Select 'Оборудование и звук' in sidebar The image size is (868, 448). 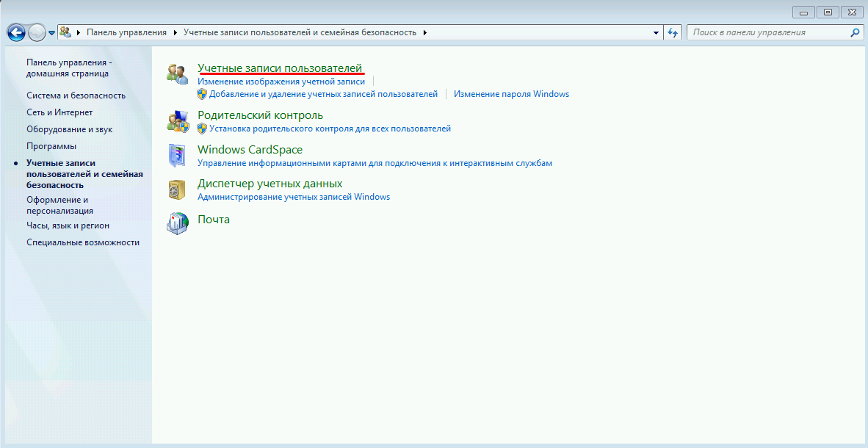coord(69,129)
